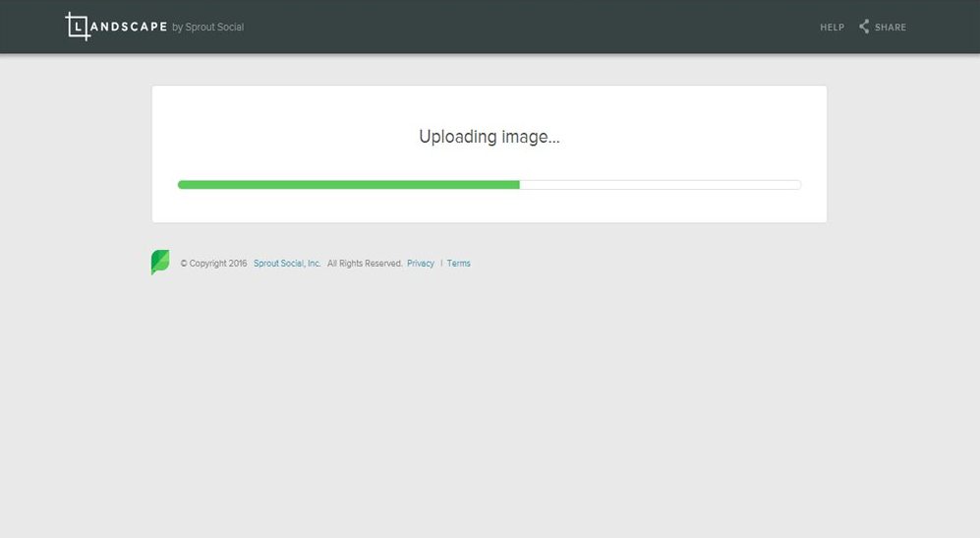Open the SHARE menu text
Image resolution: width=980 pixels, height=538 pixels.
(890, 28)
